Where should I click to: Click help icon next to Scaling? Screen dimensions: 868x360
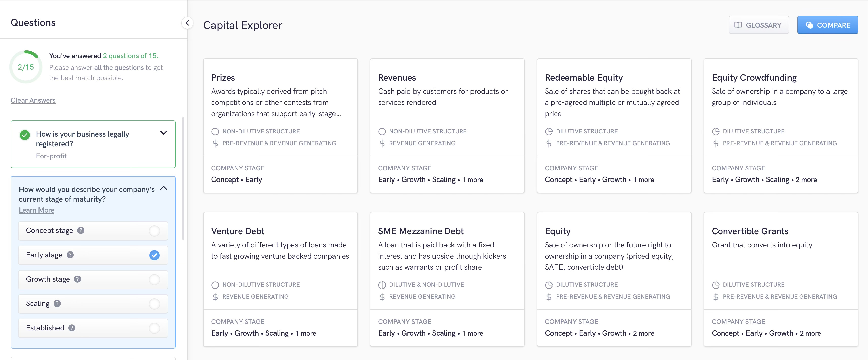pyautogui.click(x=57, y=303)
